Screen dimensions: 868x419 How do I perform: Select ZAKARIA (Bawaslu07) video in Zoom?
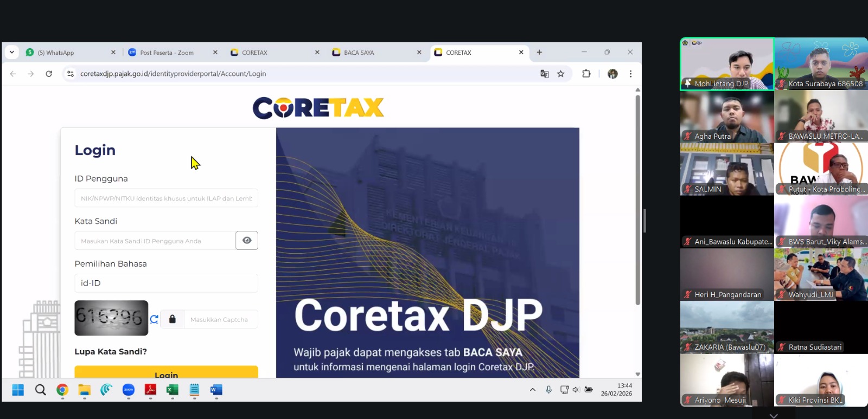[x=727, y=327]
